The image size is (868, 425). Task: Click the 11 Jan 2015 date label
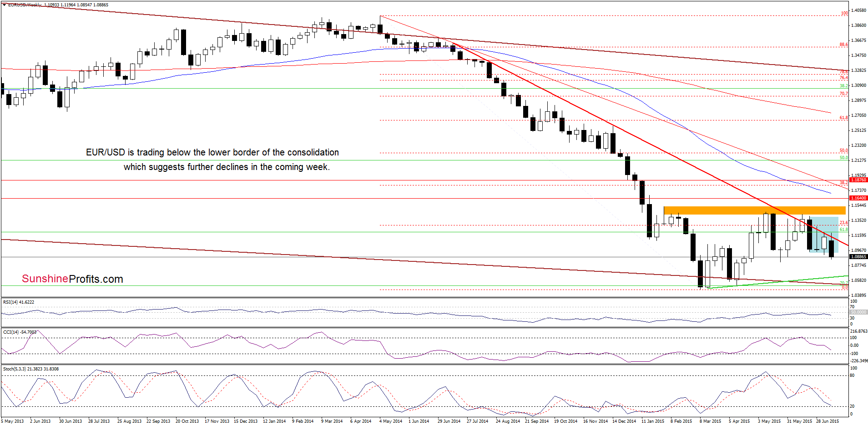pyautogui.click(x=653, y=421)
